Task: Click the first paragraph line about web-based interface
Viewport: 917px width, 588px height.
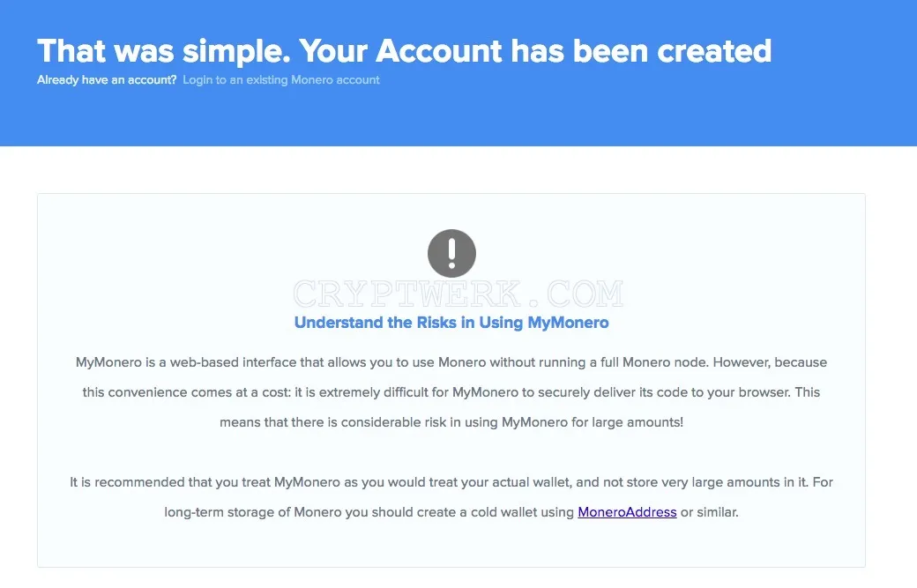Action: pyautogui.click(x=451, y=362)
